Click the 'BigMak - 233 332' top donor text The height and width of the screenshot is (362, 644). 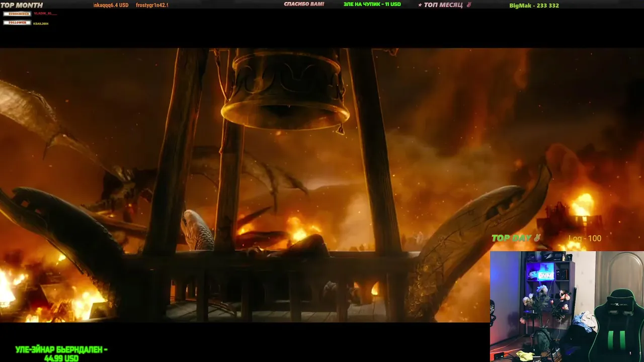tap(534, 6)
